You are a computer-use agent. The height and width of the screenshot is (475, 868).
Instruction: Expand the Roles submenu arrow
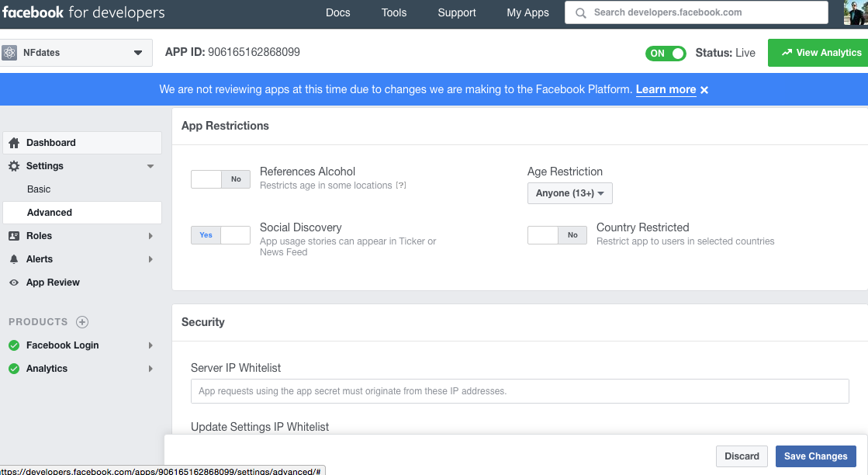click(x=150, y=236)
